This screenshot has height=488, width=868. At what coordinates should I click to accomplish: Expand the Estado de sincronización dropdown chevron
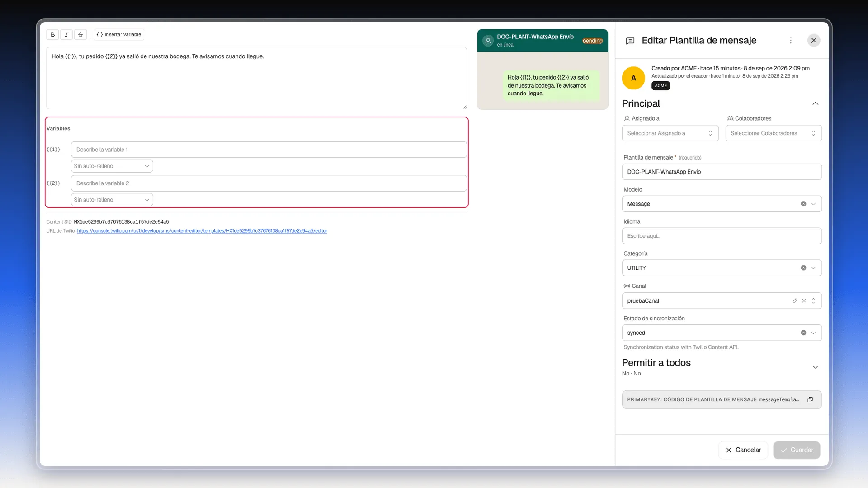pos(813,333)
